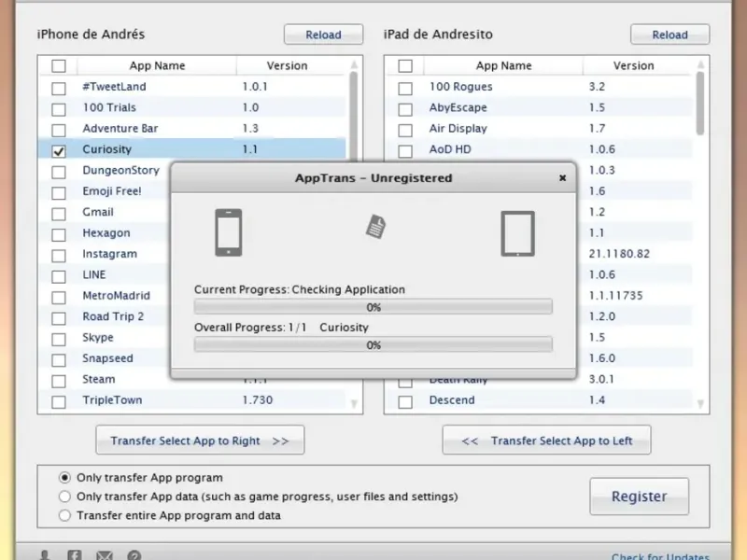This screenshot has width=747, height=560.
Task: Select the Instagram app name
Action: [109, 254]
